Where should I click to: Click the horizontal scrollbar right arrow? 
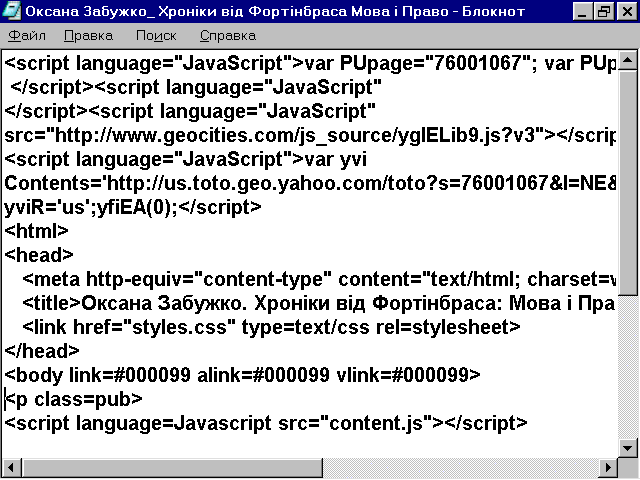pos(609,468)
